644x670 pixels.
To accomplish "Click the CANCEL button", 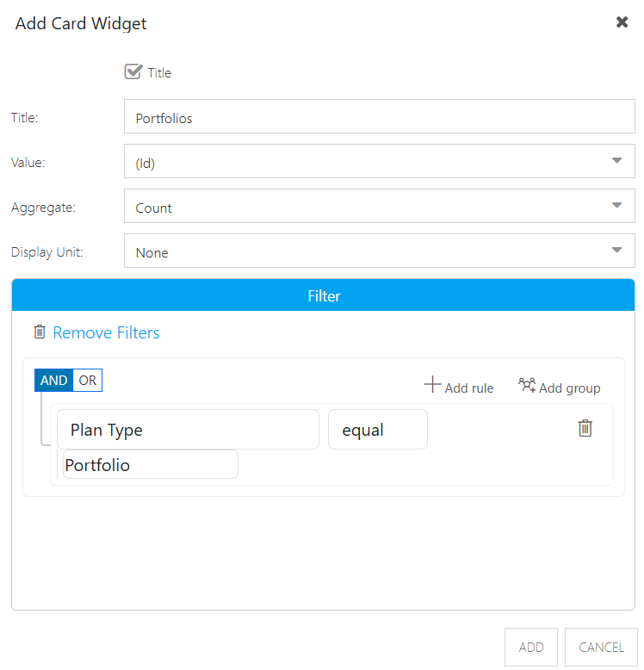I will [601, 647].
